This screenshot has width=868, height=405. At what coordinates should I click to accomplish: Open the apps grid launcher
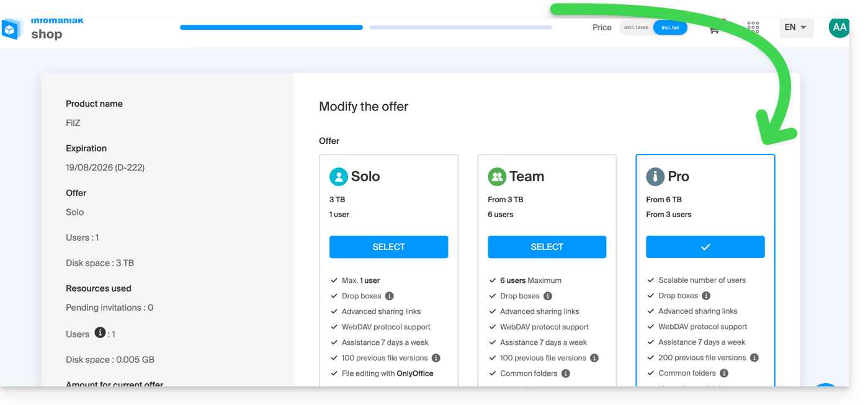coord(753,27)
